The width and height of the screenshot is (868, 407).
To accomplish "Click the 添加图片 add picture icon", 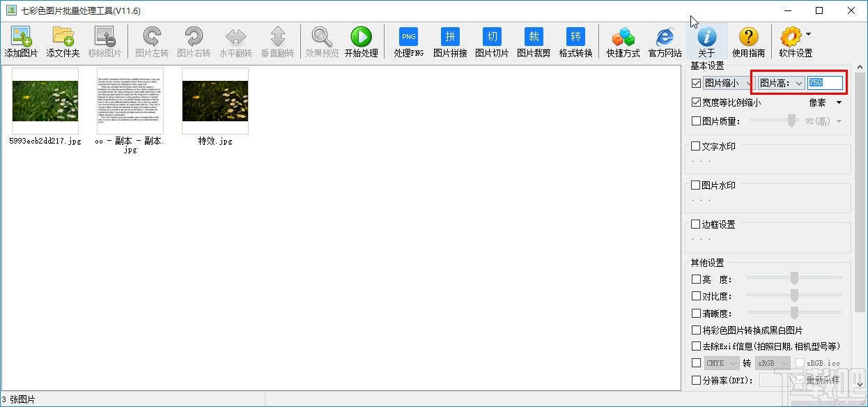I will (x=21, y=42).
